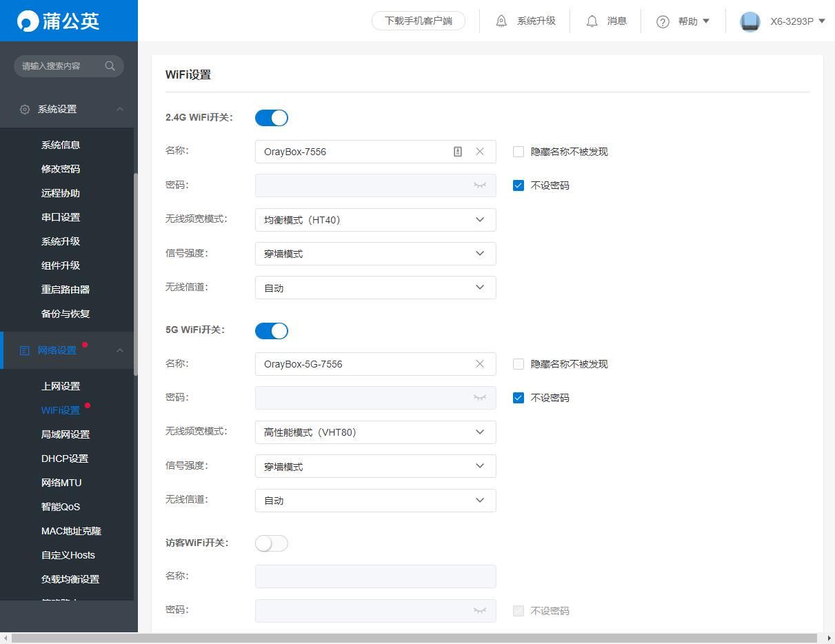Click the system upgrade rocket icon
835x644 pixels.
(501, 21)
